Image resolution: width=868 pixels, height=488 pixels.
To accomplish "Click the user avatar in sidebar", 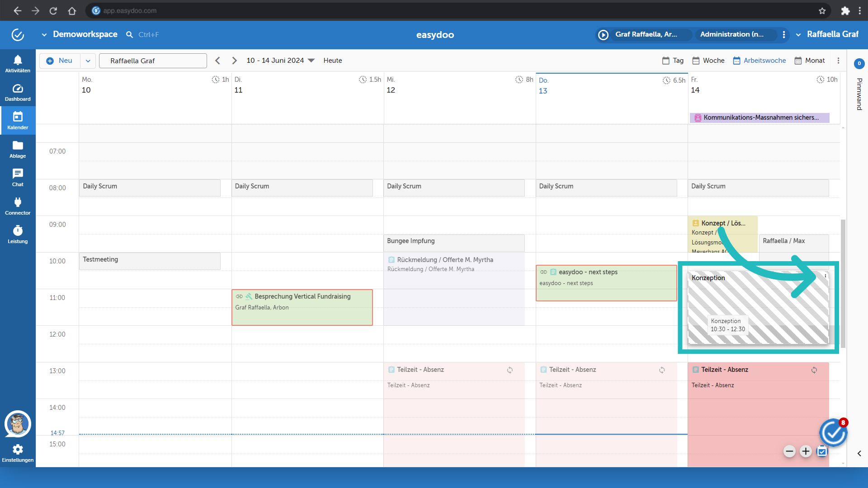I will 18,424.
